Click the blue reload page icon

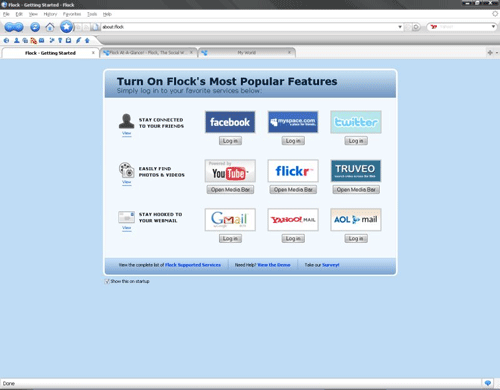pos(35,27)
